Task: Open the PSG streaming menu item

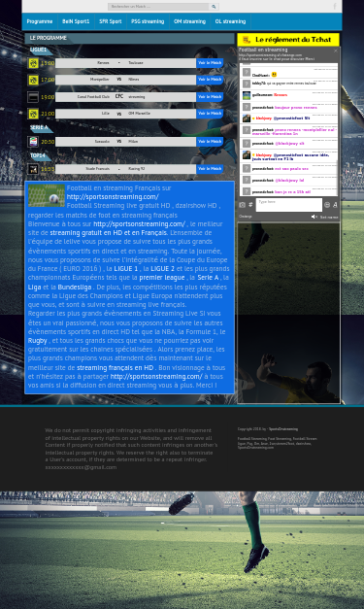Action: (148, 21)
